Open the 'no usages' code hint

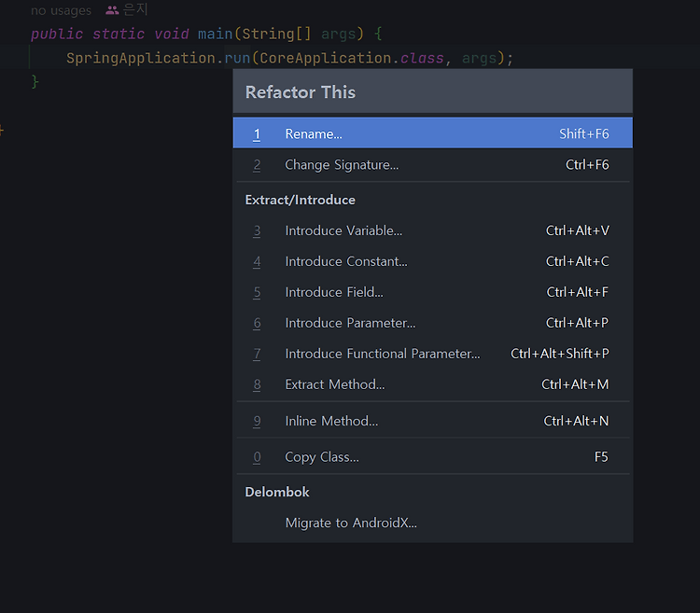click(61, 10)
